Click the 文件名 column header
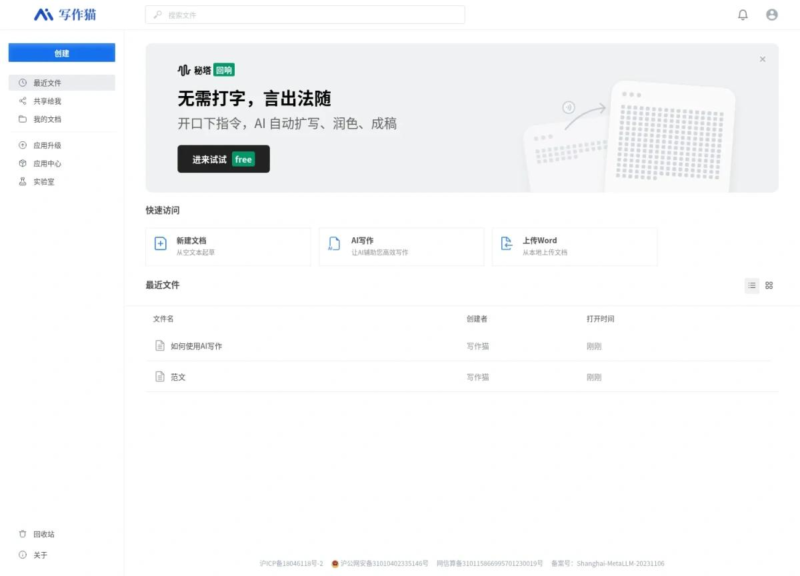The height and width of the screenshot is (576, 800). 163,319
